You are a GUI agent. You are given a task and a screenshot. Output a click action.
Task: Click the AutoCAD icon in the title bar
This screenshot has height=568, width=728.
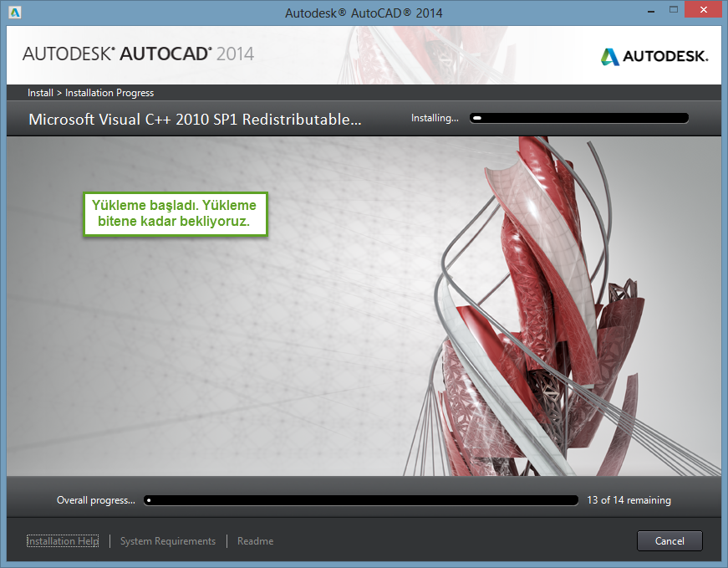15,13
